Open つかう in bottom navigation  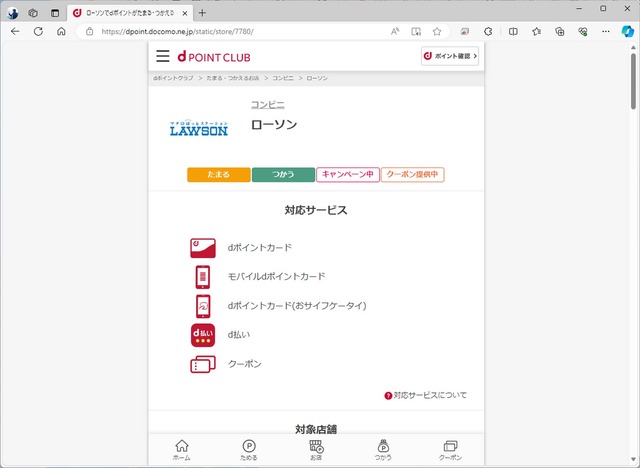click(383, 450)
